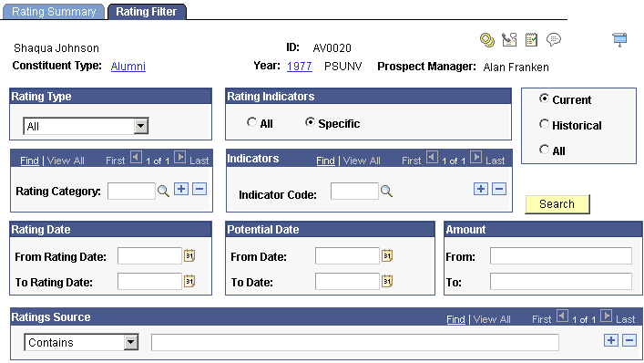Click the checklist notepad icon
The image size is (644, 363).
coord(531,39)
